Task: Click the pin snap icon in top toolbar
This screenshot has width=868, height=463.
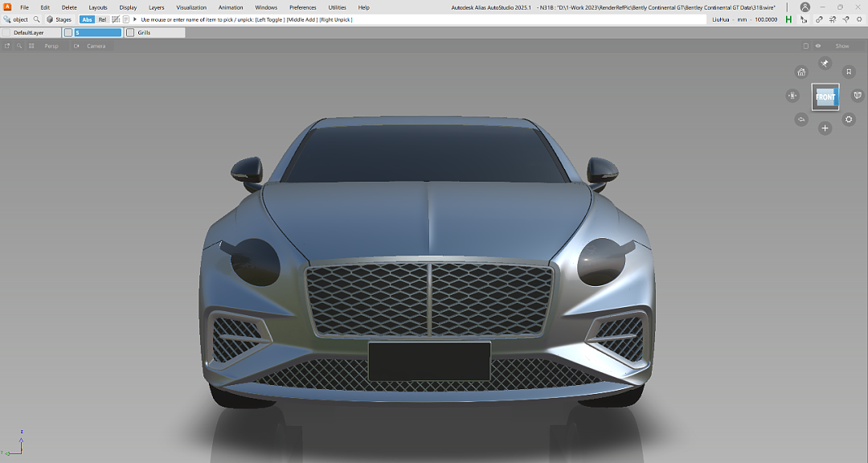Action: pos(845,19)
